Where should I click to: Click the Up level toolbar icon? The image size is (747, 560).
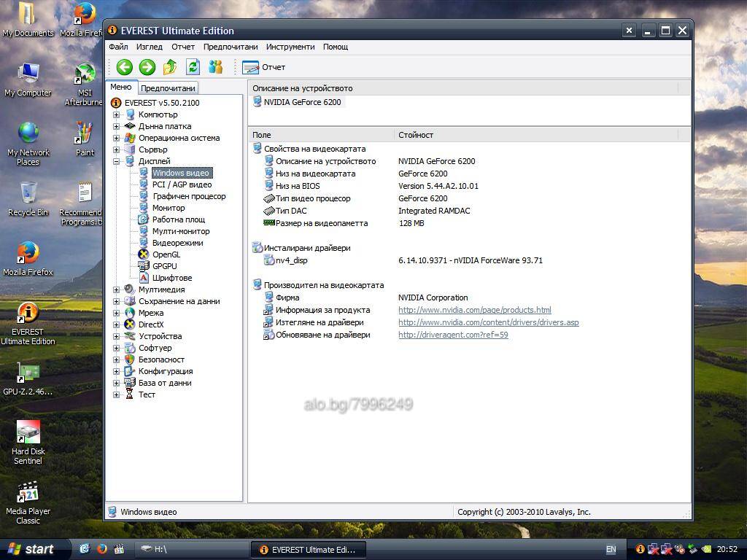tap(170, 67)
